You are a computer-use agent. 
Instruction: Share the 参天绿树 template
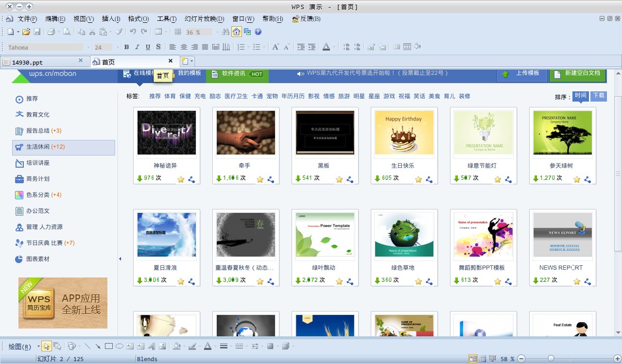pos(587,179)
